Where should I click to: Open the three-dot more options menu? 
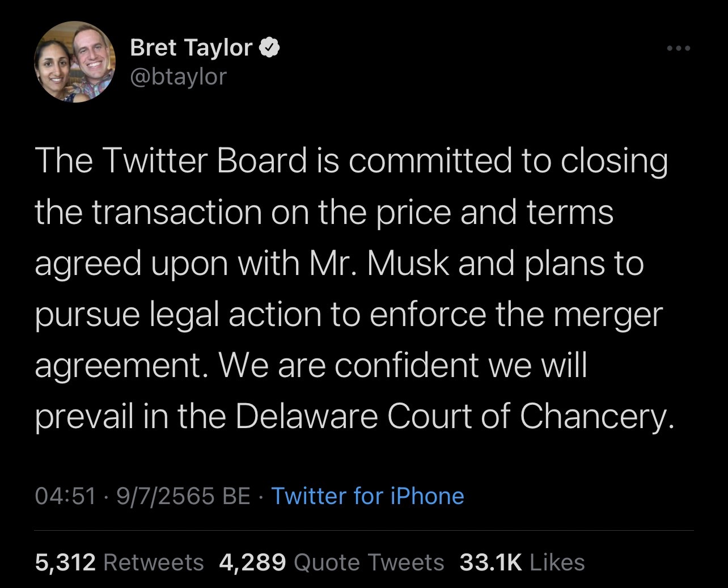click(x=679, y=49)
